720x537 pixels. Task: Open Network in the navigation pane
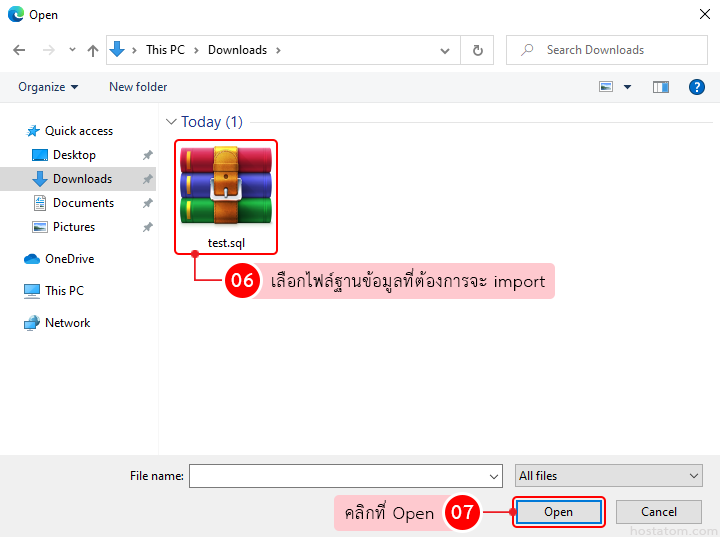[67, 323]
